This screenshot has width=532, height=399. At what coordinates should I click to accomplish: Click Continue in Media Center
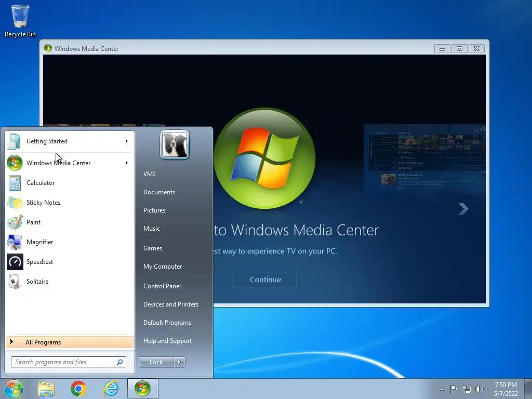[x=264, y=280]
